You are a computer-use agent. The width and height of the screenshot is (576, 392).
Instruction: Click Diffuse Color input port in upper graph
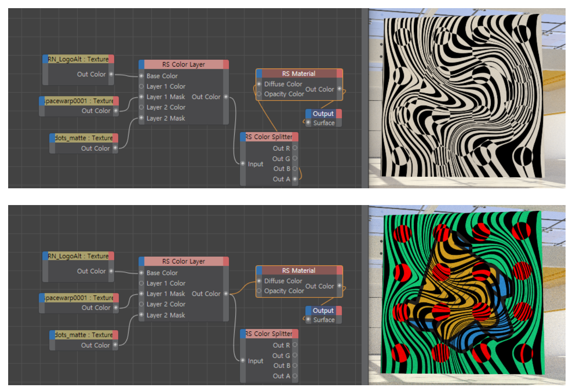pos(259,84)
